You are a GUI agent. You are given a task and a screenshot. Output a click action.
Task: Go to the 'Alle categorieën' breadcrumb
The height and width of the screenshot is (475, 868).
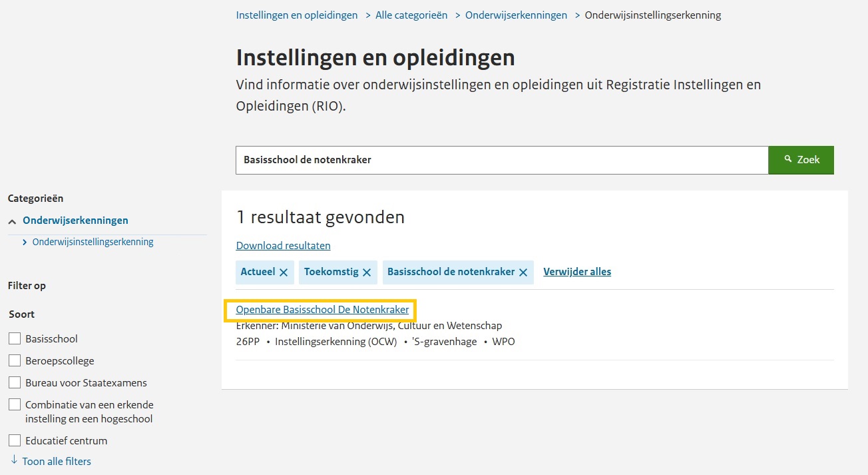click(x=411, y=15)
